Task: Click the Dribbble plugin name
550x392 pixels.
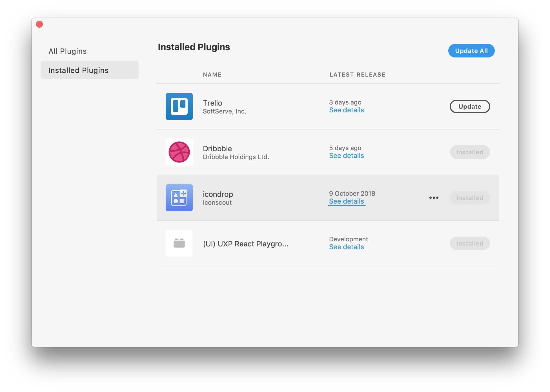Action: point(217,149)
